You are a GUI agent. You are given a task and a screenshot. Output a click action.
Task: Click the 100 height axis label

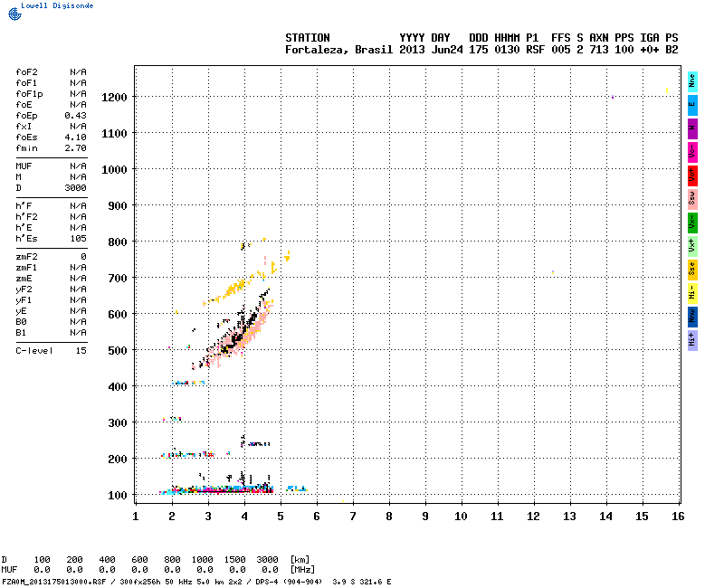point(118,495)
